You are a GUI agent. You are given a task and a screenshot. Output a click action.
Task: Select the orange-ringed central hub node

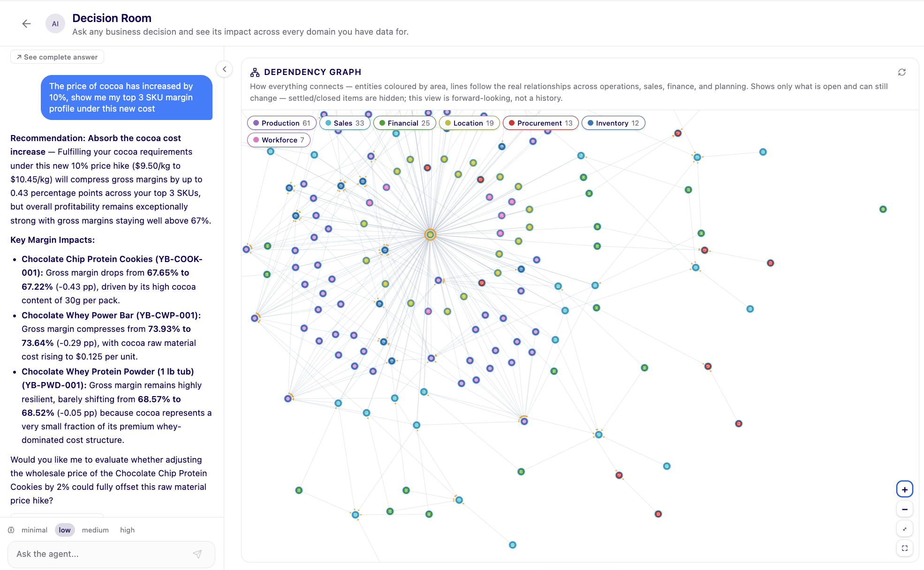[430, 235]
